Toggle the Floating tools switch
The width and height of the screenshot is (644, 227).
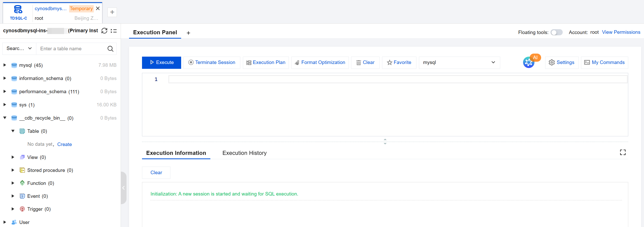point(556,33)
